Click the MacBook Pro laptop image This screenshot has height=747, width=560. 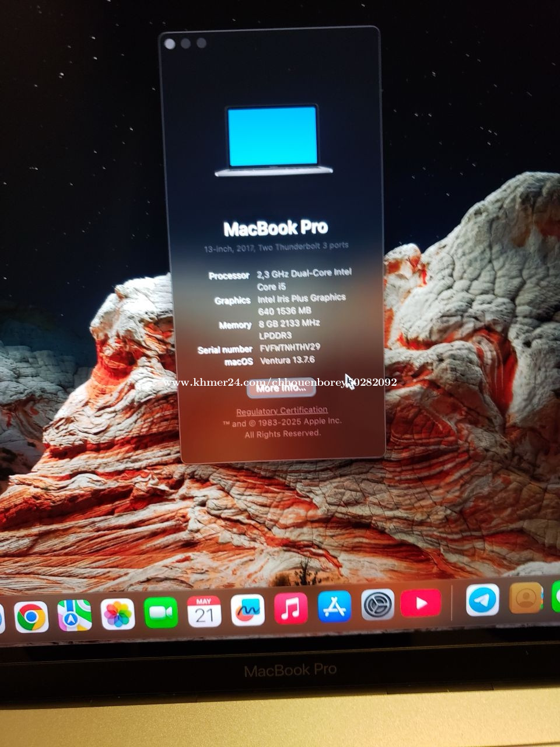[273, 140]
